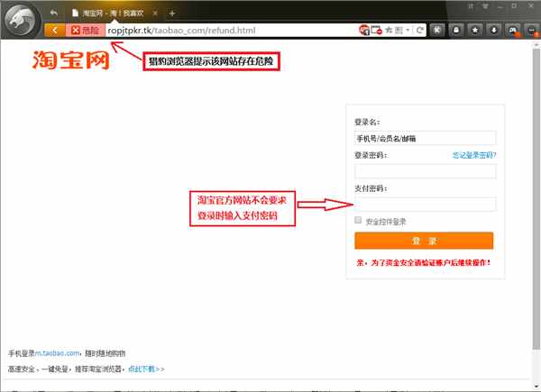Expand the address bar dropdown arrow

point(408,31)
